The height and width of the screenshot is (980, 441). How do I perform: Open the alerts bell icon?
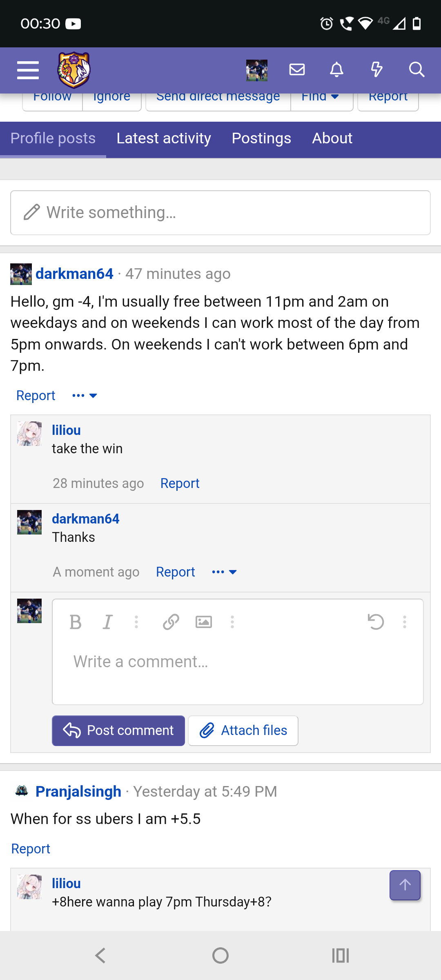pyautogui.click(x=336, y=70)
